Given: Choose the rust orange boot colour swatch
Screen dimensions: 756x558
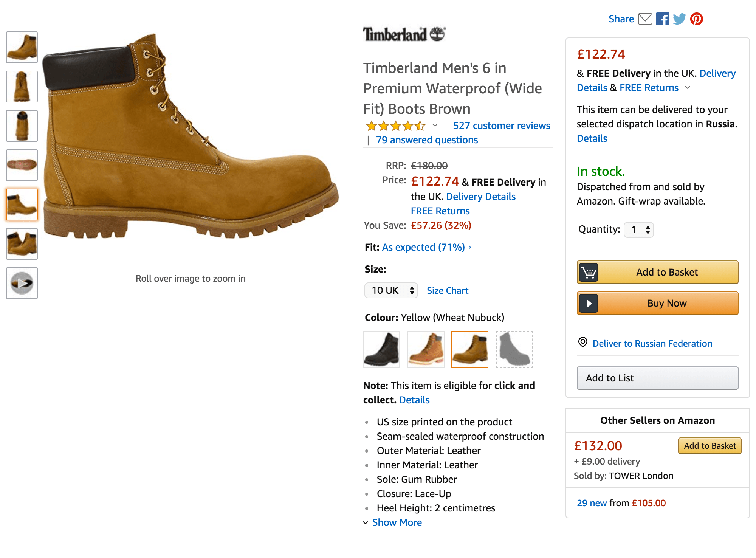Looking at the screenshot, I should (x=426, y=349).
